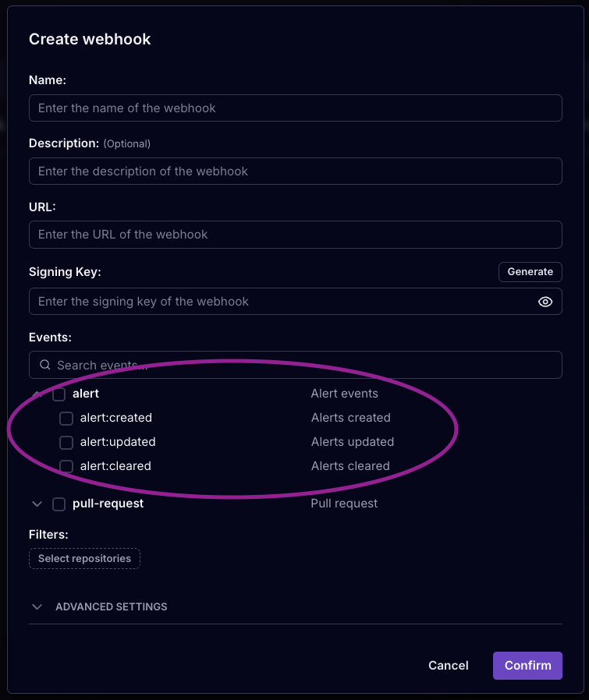
Task: Enable the alert events checkbox
Action: pyautogui.click(x=59, y=394)
